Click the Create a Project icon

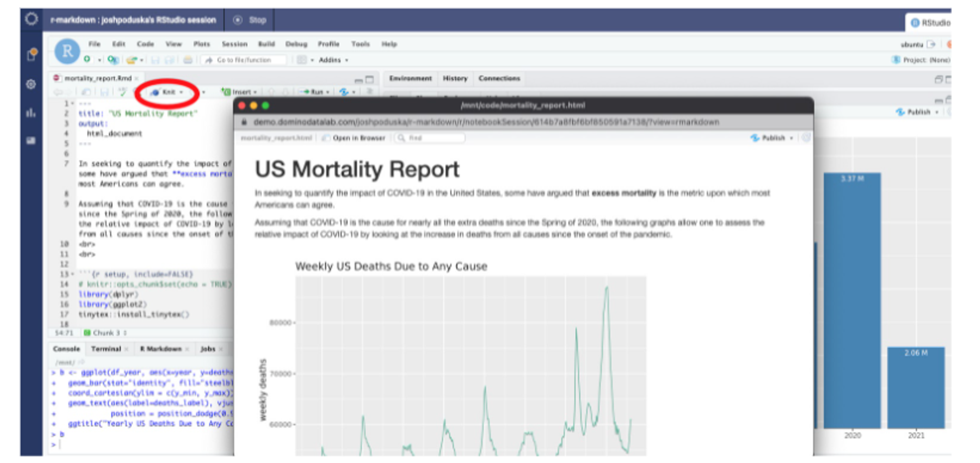click(x=113, y=60)
